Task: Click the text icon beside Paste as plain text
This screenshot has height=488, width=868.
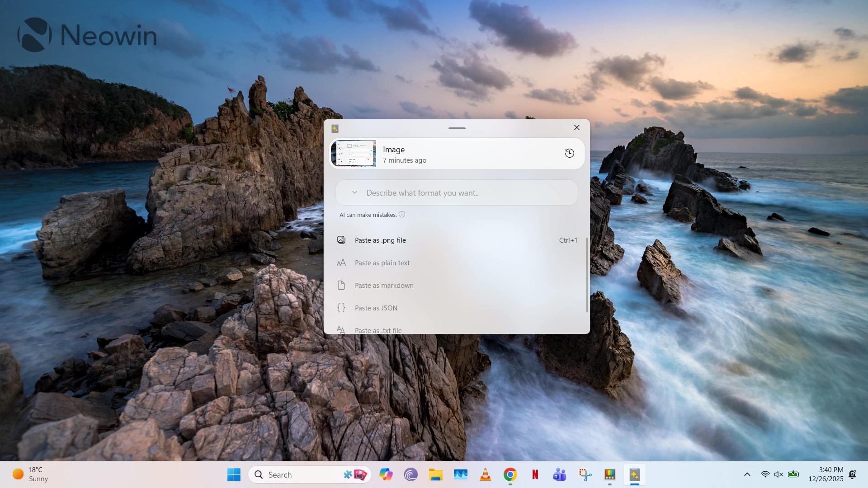Action: (x=341, y=263)
